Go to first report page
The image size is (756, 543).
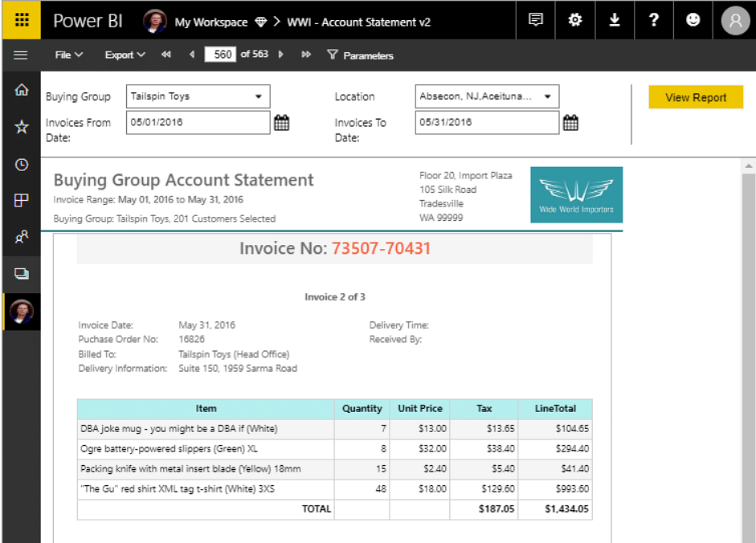point(166,55)
